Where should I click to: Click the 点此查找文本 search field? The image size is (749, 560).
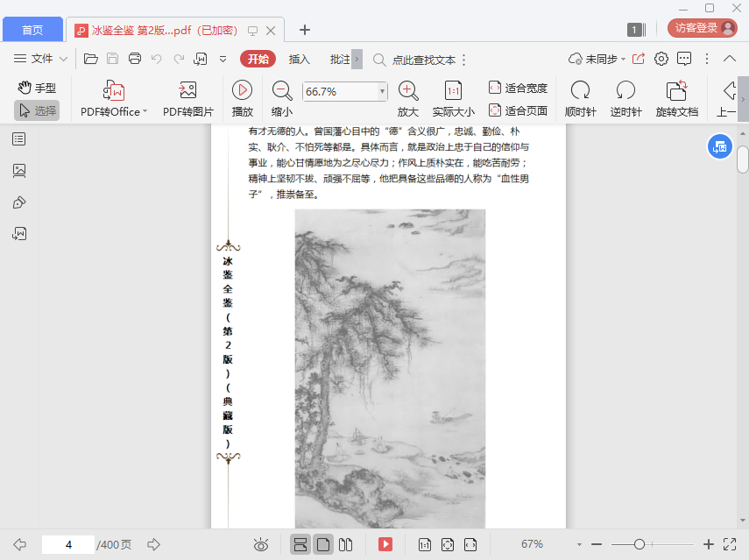[423, 60]
